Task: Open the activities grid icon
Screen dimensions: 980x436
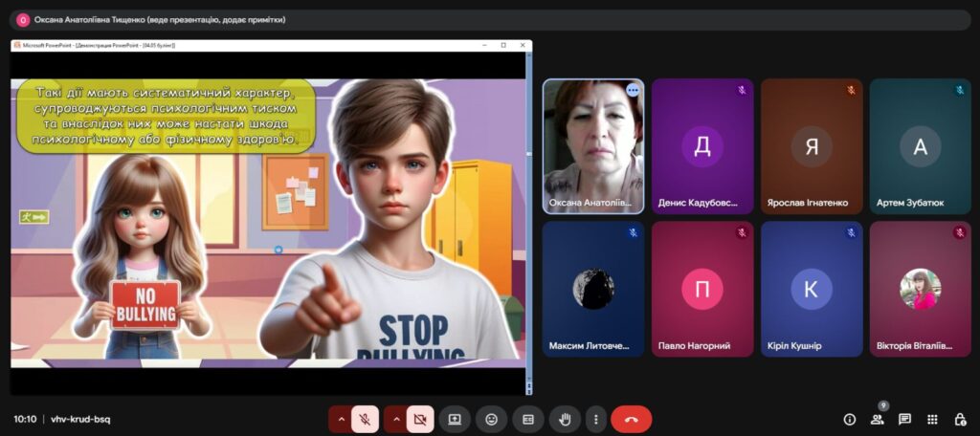Action: [932, 419]
